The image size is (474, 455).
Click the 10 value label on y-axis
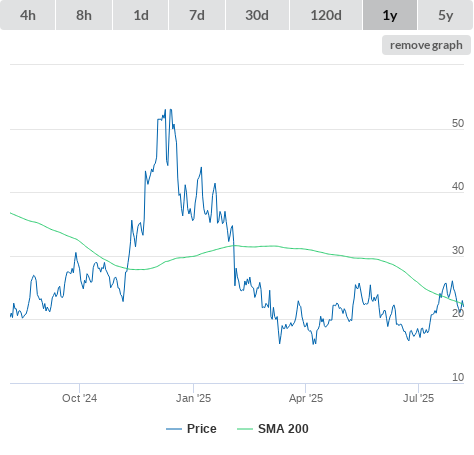click(458, 377)
